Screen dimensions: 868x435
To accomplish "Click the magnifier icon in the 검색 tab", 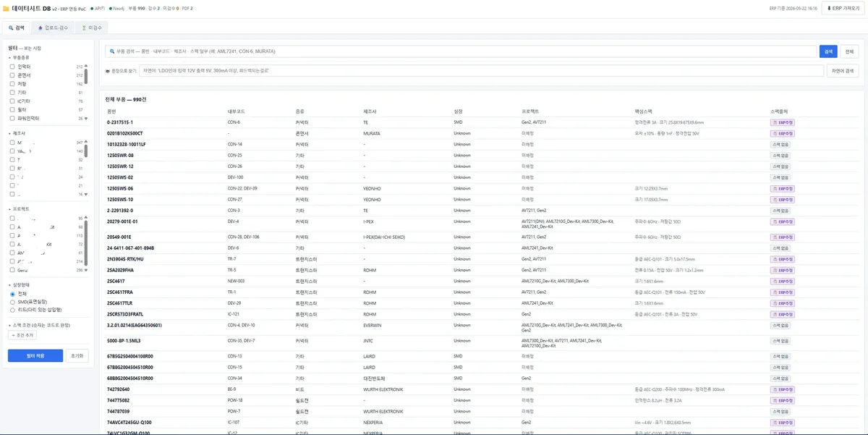I will tap(11, 28).
